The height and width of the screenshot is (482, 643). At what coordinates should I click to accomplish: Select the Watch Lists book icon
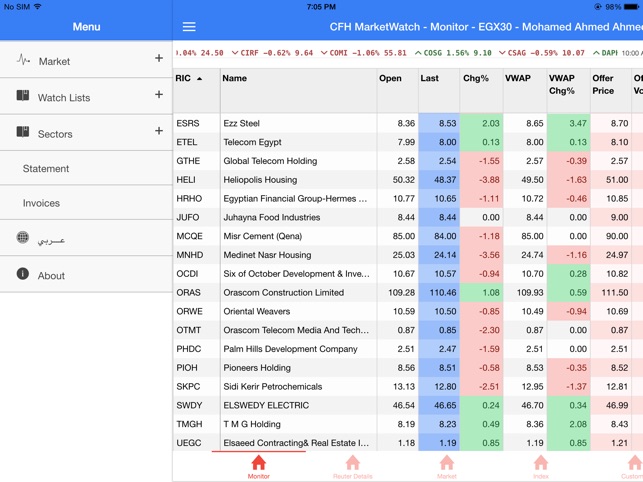(23, 96)
